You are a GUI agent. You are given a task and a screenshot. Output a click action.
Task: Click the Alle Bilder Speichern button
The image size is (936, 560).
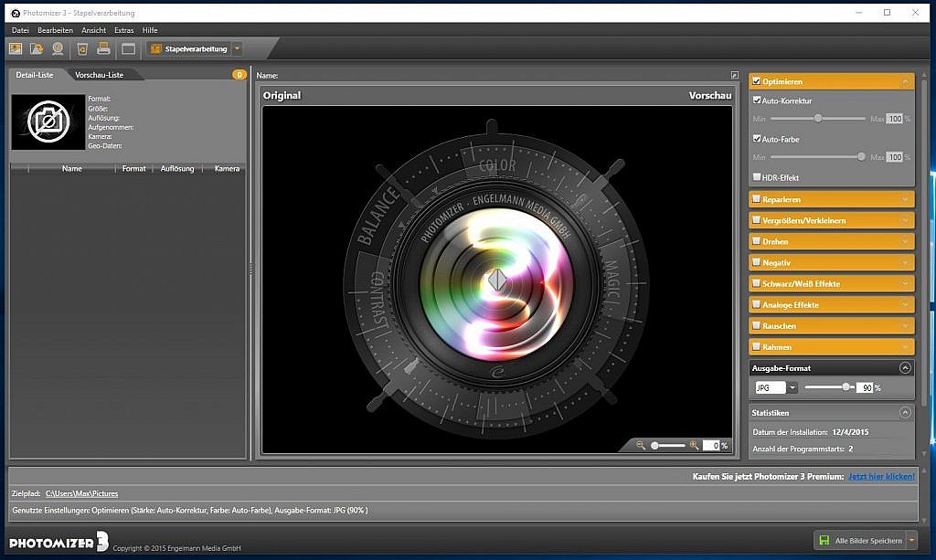tap(860, 540)
